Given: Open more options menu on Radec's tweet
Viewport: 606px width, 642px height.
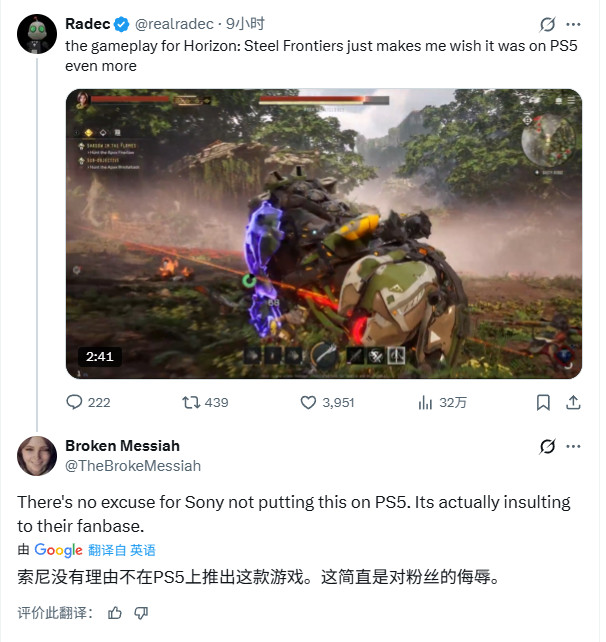Looking at the screenshot, I should (x=573, y=24).
